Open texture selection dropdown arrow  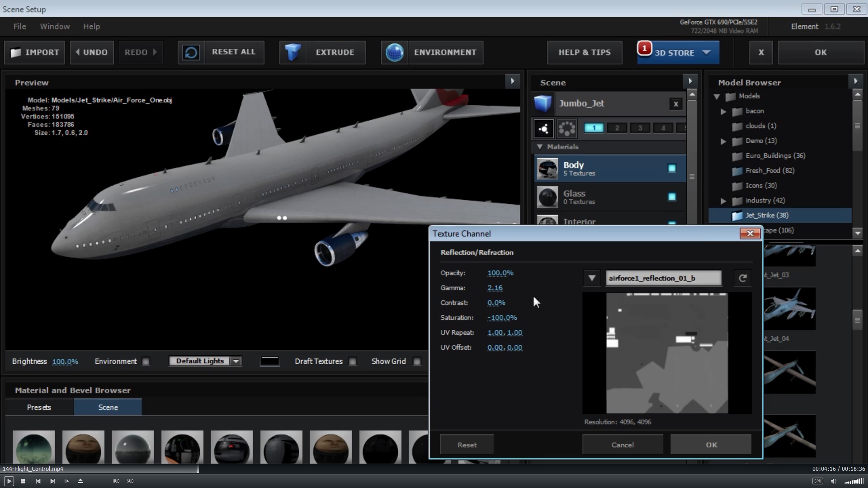(591, 278)
